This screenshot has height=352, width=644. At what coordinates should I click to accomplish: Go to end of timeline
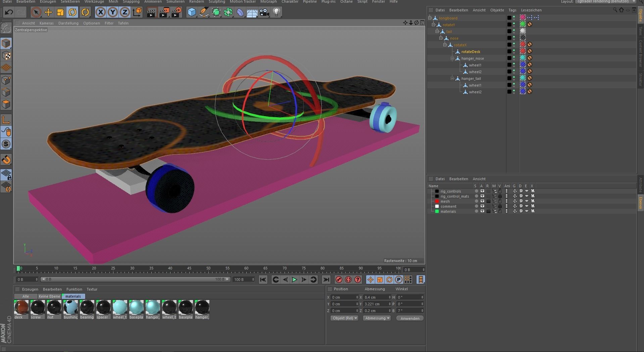point(326,280)
